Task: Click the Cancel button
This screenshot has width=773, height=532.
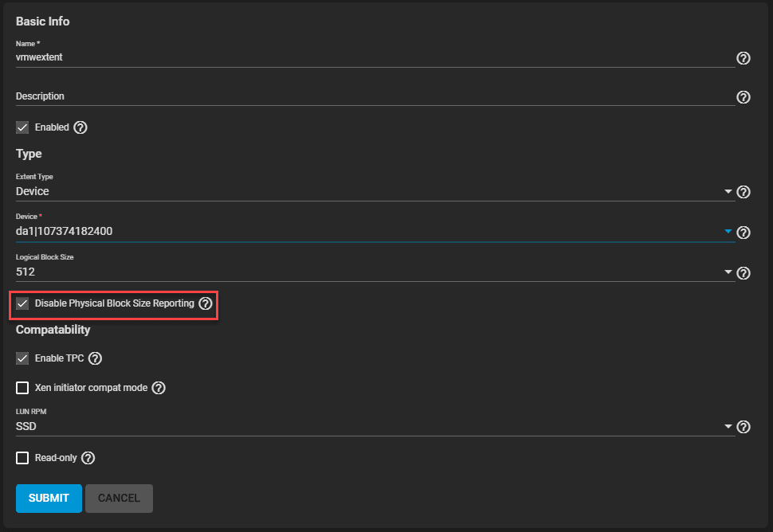Action: 119,498
